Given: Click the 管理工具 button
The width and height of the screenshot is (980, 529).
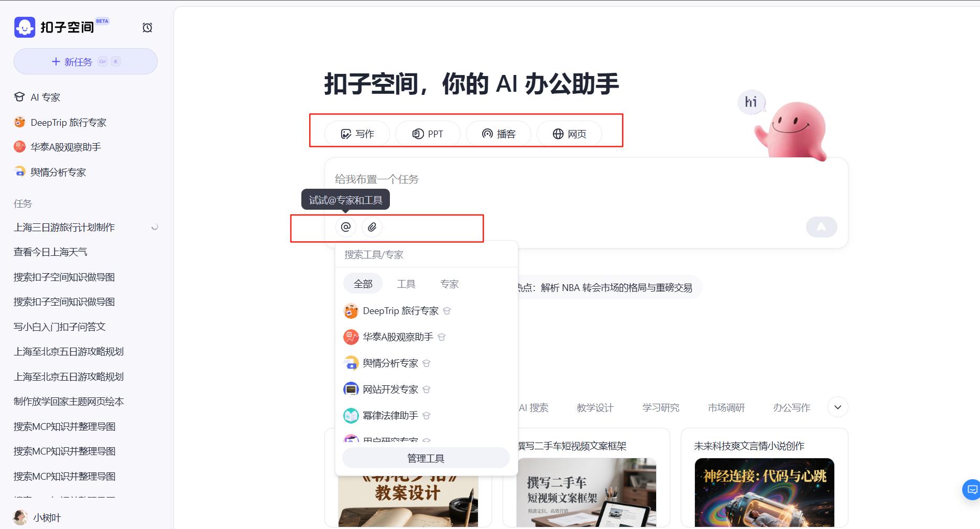Looking at the screenshot, I should pyautogui.click(x=426, y=458).
